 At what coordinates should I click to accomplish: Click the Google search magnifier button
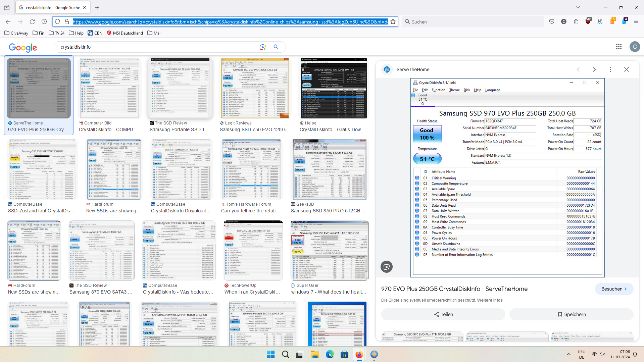tap(276, 47)
